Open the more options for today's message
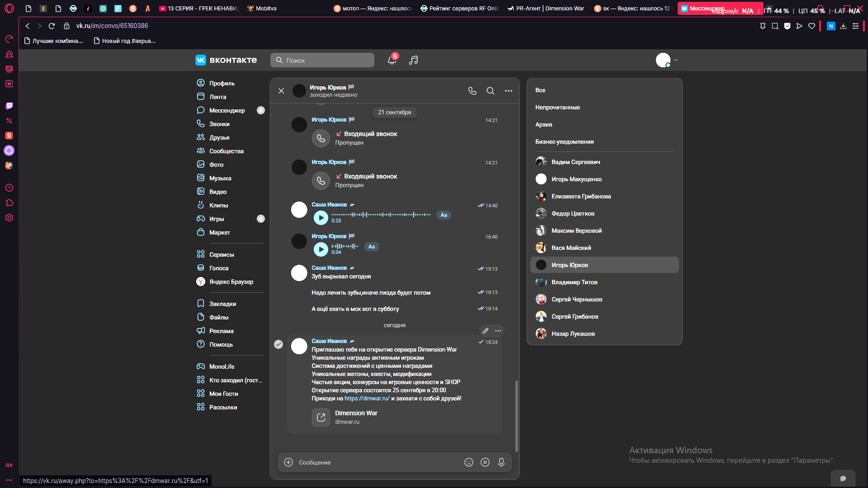 click(x=498, y=331)
